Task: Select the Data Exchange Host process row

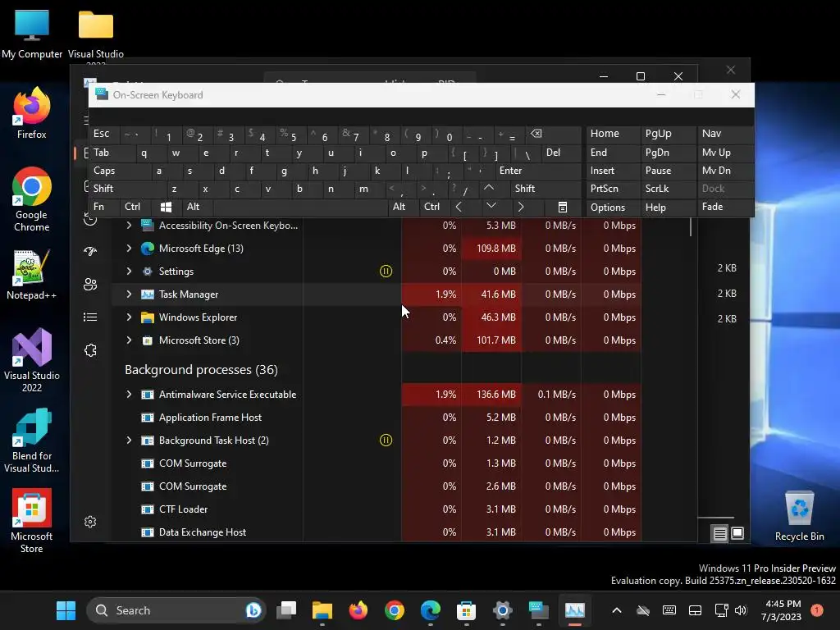Action: pos(377,532)
